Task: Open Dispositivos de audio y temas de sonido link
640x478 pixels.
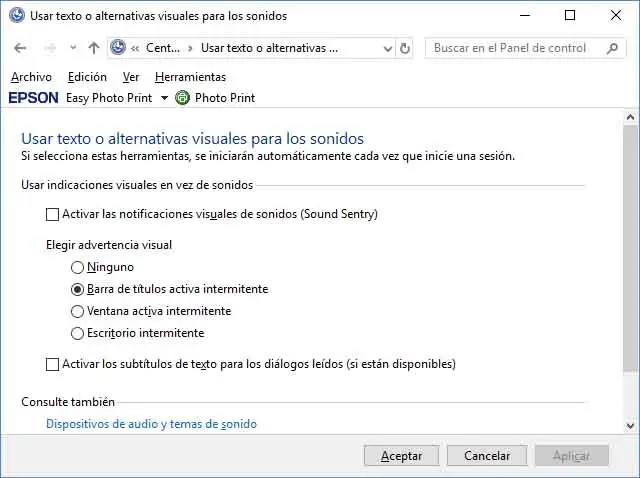Action: (152, 424)
